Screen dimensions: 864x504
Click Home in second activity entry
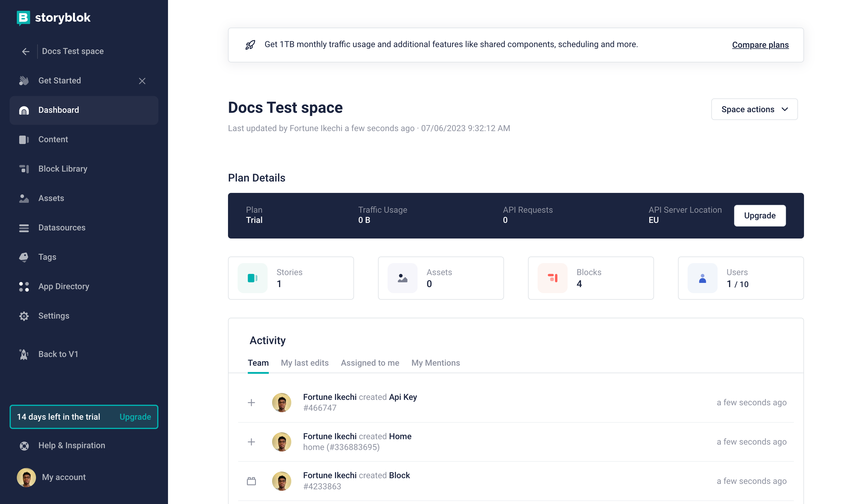[400, 436]
